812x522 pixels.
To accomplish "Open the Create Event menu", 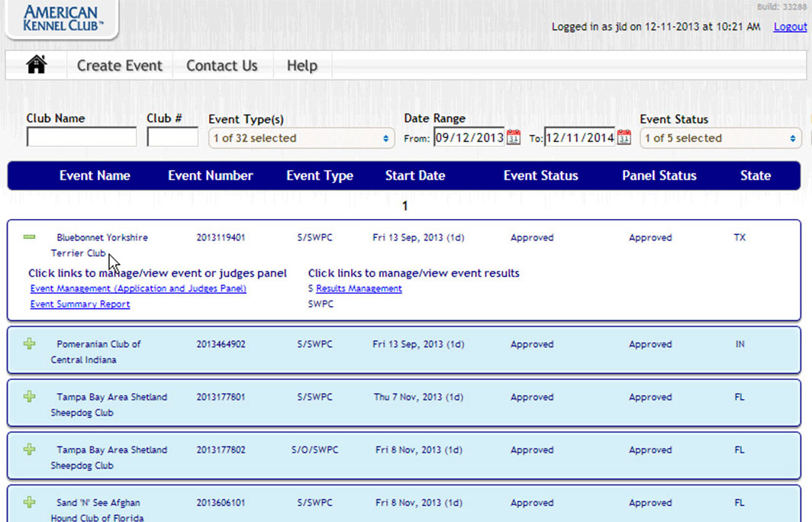I will (x=120, y=66).
